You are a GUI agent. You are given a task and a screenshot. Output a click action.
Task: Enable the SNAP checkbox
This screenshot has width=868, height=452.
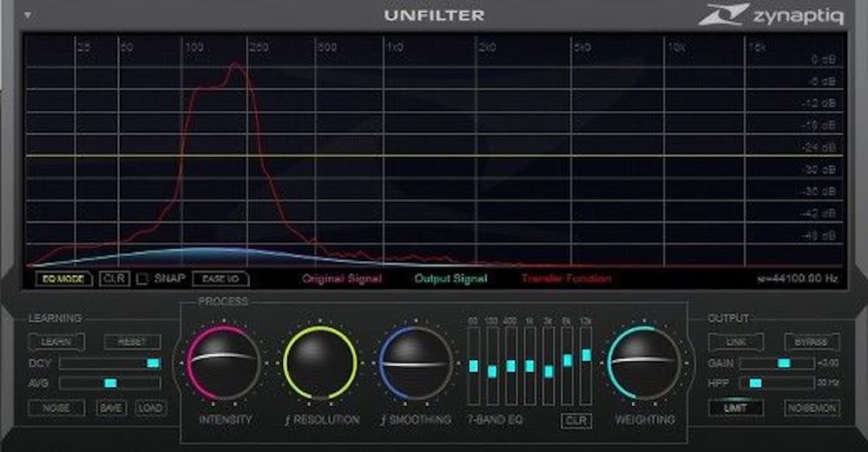(x=142, y=278)
